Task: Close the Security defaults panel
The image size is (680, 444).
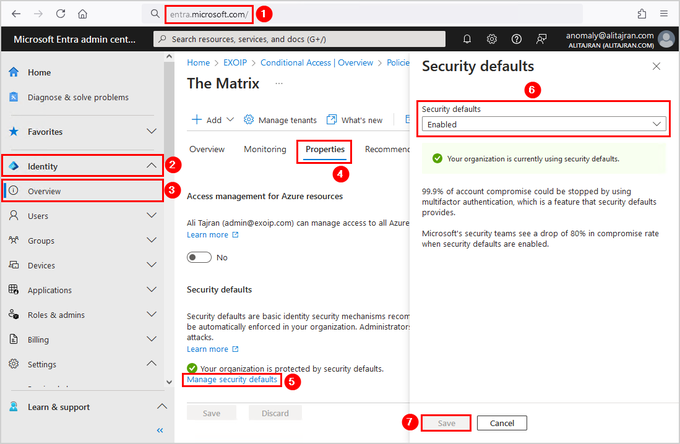Action: pyautogui.click(x=656, y=66)
